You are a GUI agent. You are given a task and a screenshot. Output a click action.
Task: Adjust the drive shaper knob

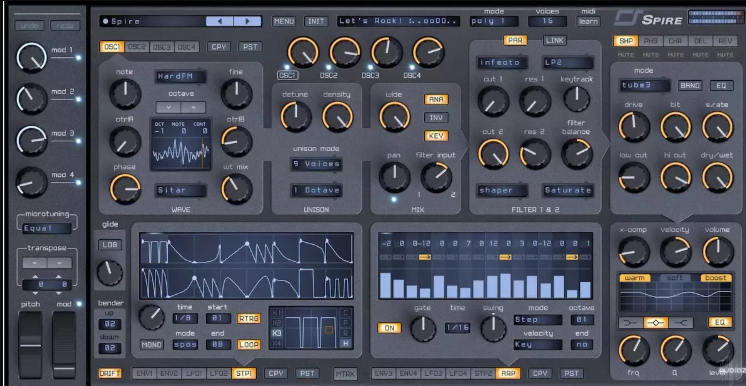click(x=634, y=127)
